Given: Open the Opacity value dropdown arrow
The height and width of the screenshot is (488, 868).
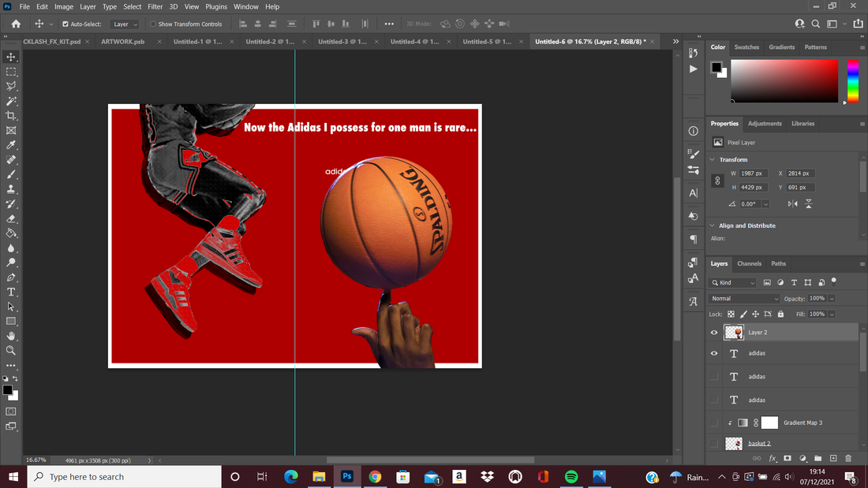Looking at the screenshot, I should click(832, 299).
